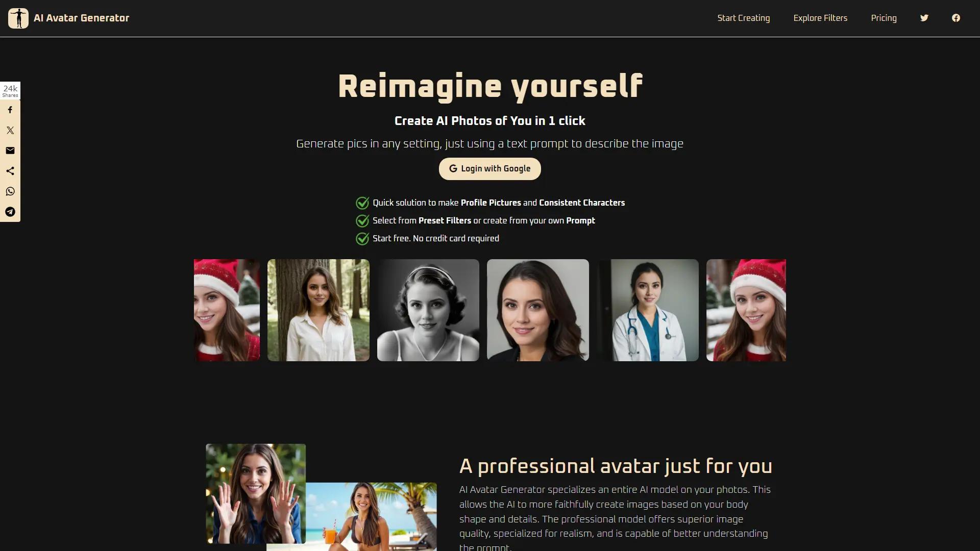Screen dimensions: 980x551
Task: Click the 24k Shares counter
Action: [x=10, y=91]
